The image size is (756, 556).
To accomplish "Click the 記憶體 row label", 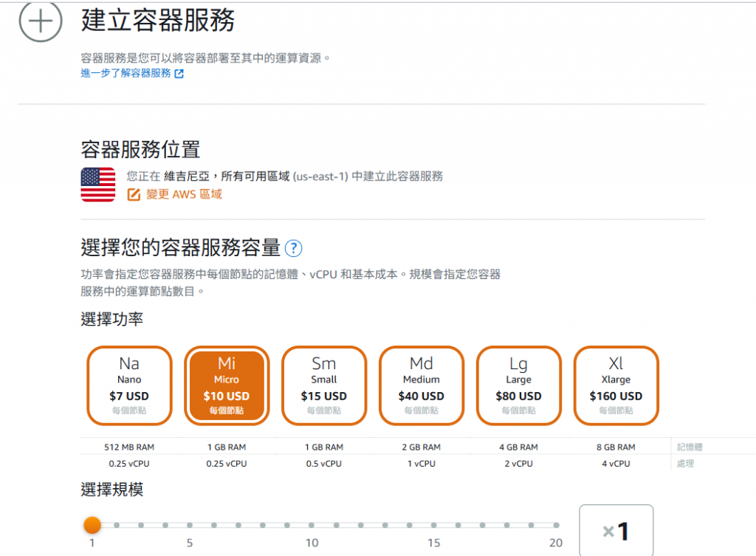I will click(690, 447).
